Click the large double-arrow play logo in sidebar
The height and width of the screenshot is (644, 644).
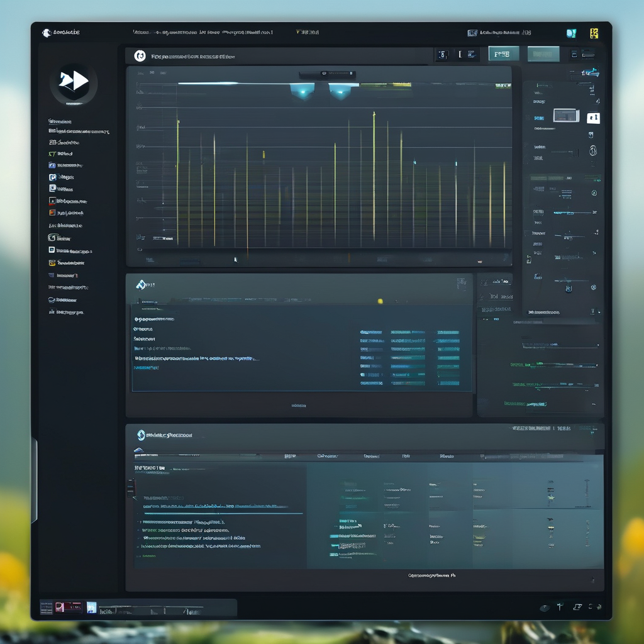[x=74, y=82]
